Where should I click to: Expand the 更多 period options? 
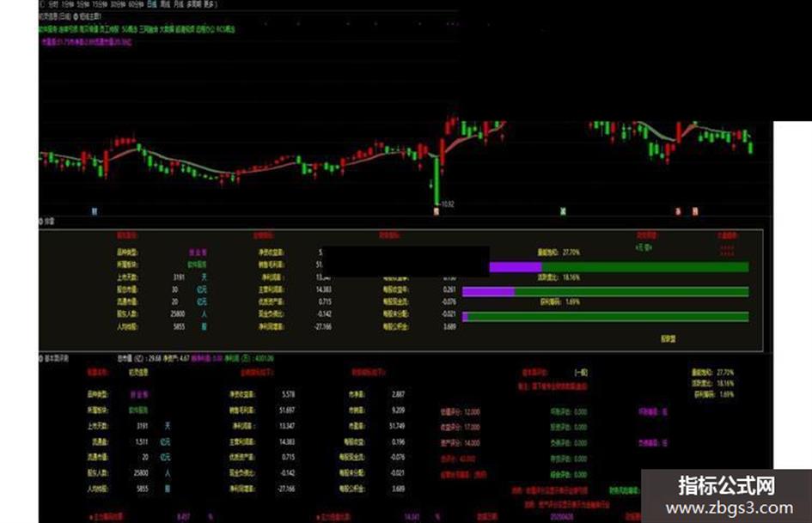(x=209, y=3)
